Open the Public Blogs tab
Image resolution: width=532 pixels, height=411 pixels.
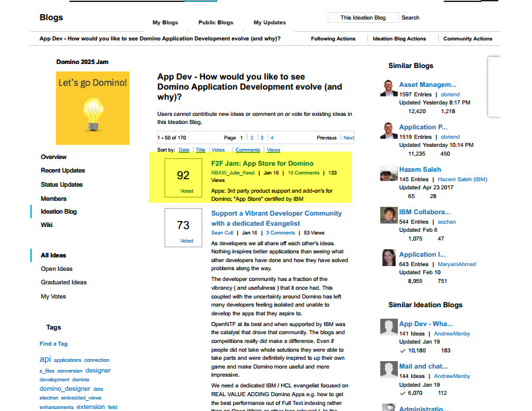coord(216,22)
